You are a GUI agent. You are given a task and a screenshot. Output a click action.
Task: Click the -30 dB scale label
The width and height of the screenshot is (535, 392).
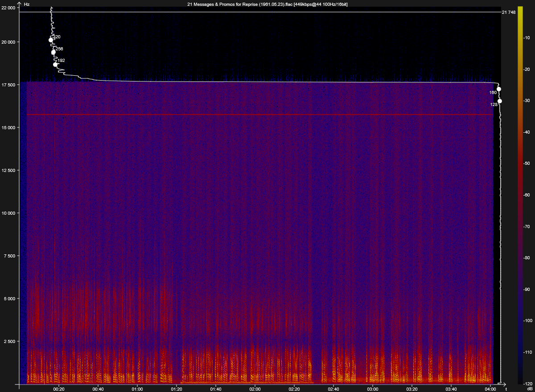coord(527,101)
